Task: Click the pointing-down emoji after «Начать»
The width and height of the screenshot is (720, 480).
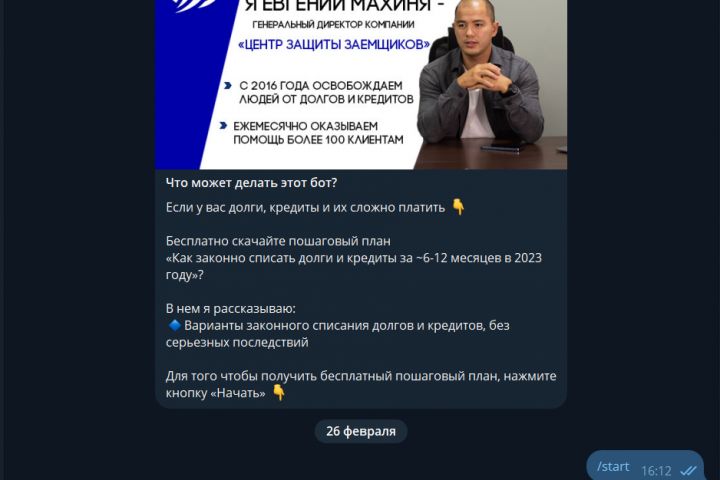Action: point(279,393)
